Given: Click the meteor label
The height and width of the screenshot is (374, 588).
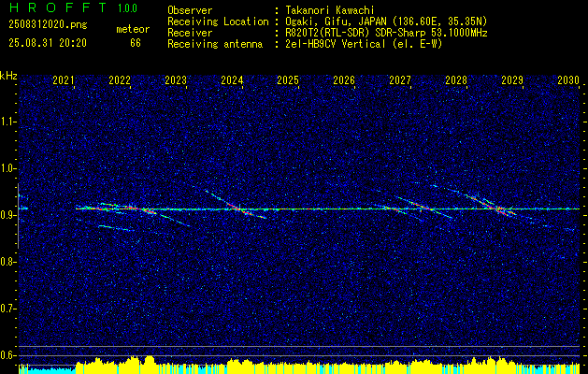Looking at the screenshot, I should pos(133,29).
